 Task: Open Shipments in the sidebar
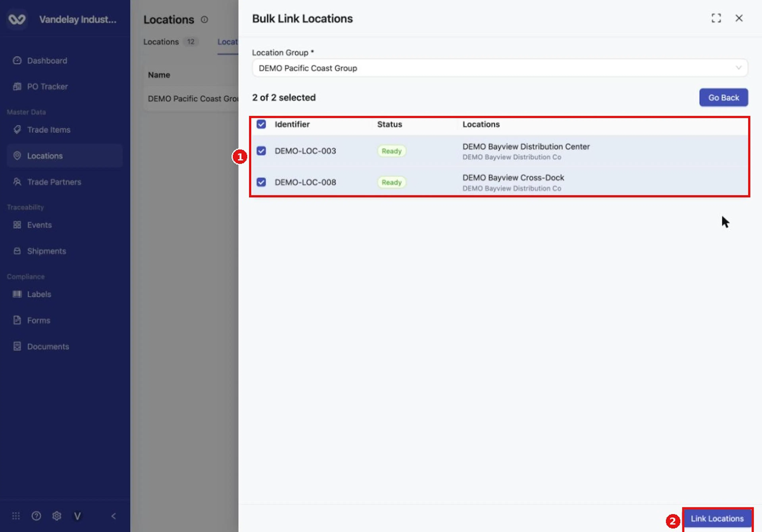65,251
